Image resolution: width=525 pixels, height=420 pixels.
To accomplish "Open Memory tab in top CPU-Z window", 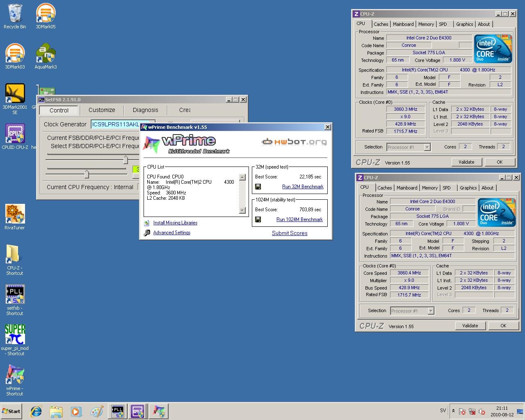I will click(426, 24).
